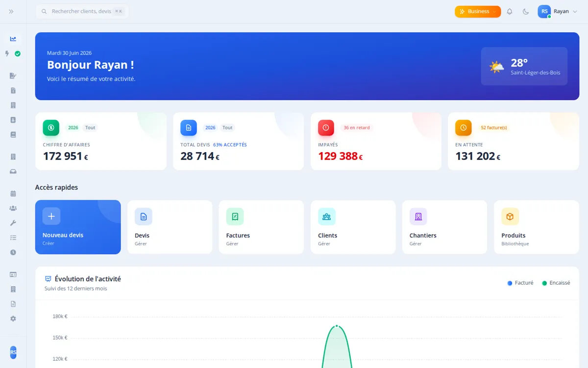Open the plain file sidebar icon above settings
Viewport: 588px width, 368px height.
point(13,304)
